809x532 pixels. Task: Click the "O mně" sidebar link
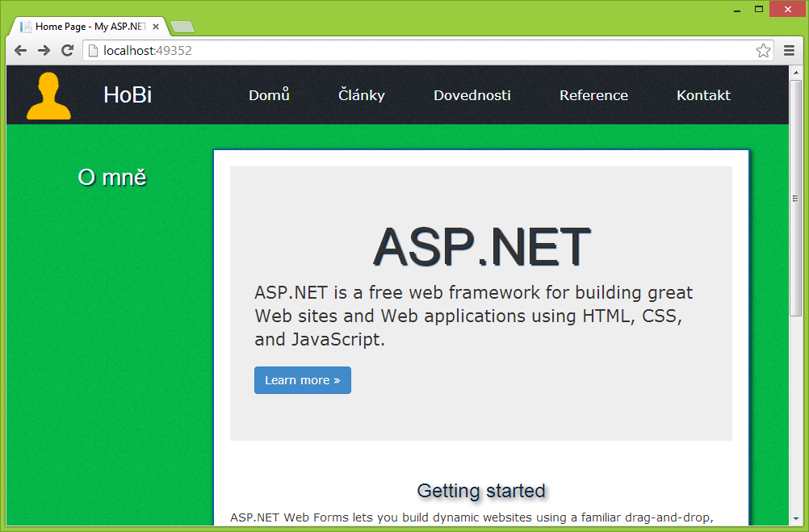tap(112, 177)
